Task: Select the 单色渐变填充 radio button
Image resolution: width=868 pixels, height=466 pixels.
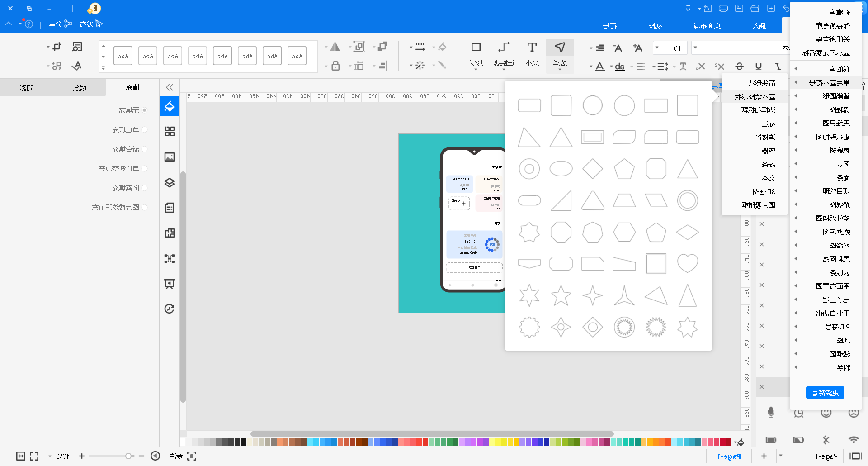Action: (145, 168)
